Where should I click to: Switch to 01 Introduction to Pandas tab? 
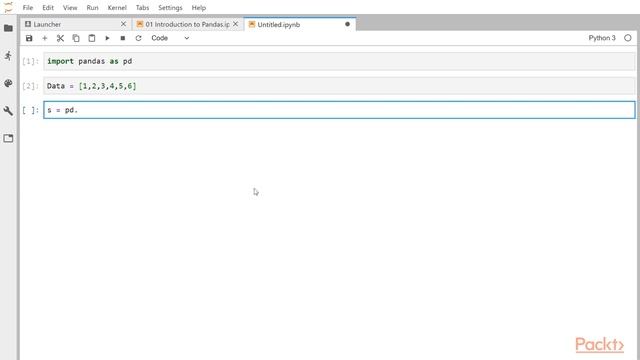pos(187,24)
